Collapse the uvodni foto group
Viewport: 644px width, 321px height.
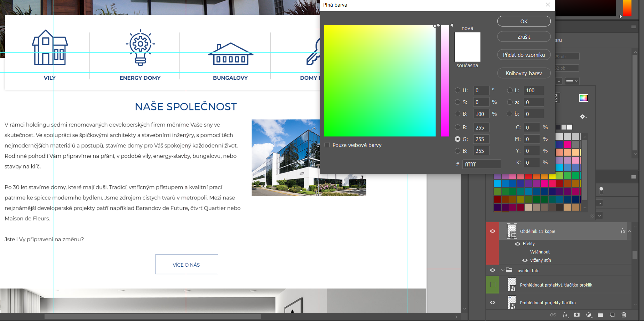[502, 270]
